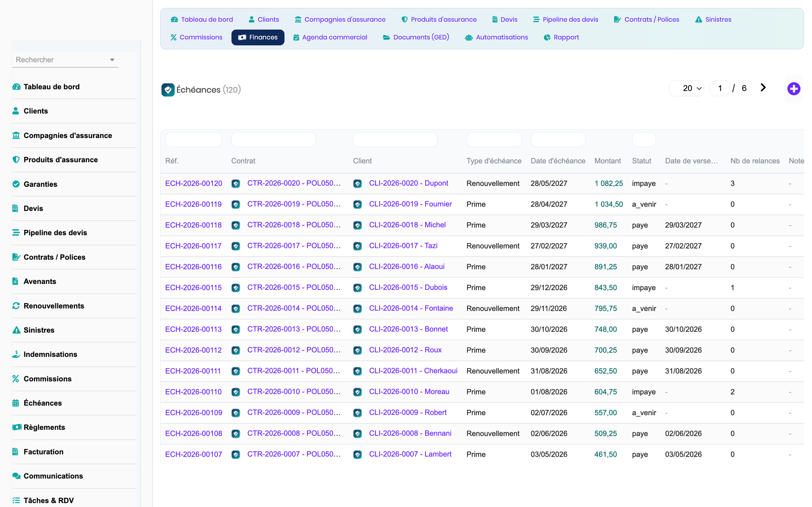
Task: Click the Devis document icon in sidebar
Action: pyautogui.click(x=15, y=208)
